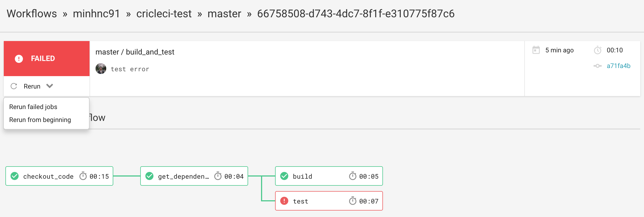Go to Workflows breadcrumb
644x217 pixels.
coord(32,13)
